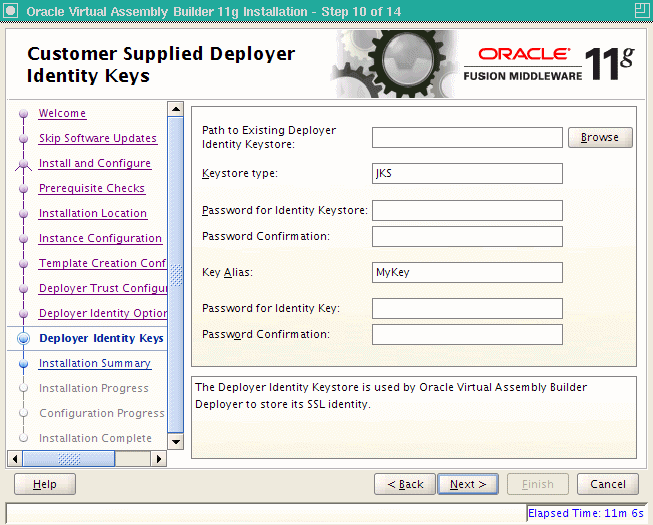Screen dimensions: 653x525
Task: Click the right arrow of the horizontal scrollbar
Action: [x=159, y=459]
